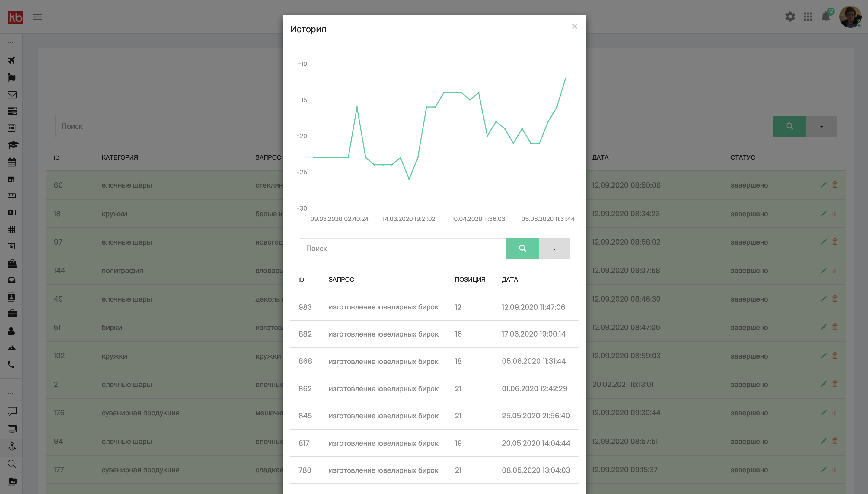
Task: Click last chart point at top right
Action: (x=565, y=78)
